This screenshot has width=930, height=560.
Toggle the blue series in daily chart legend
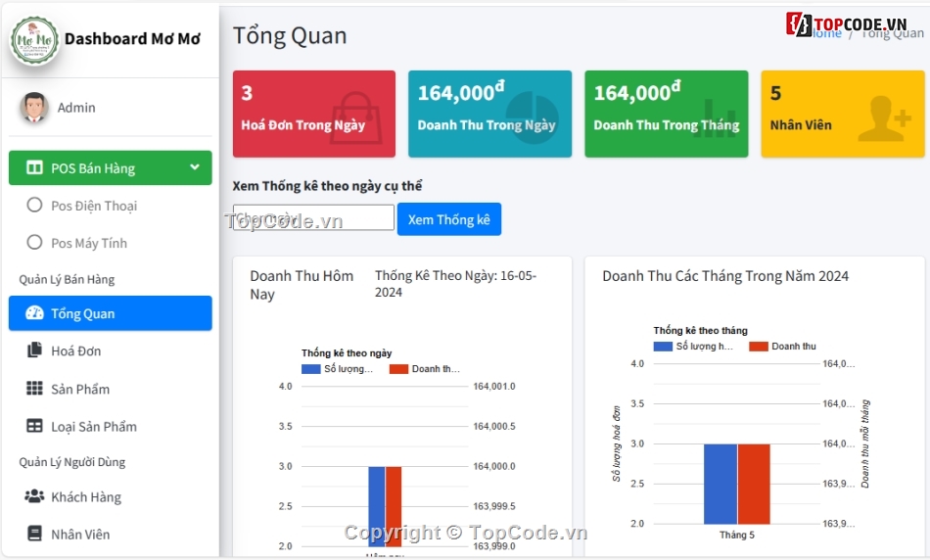(x=311, y=369)
